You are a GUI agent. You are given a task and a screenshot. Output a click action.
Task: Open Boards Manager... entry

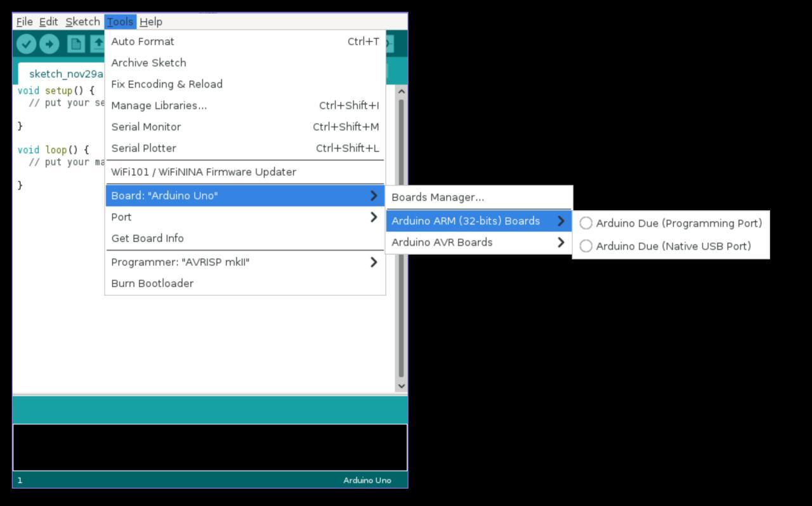[479, 197]
